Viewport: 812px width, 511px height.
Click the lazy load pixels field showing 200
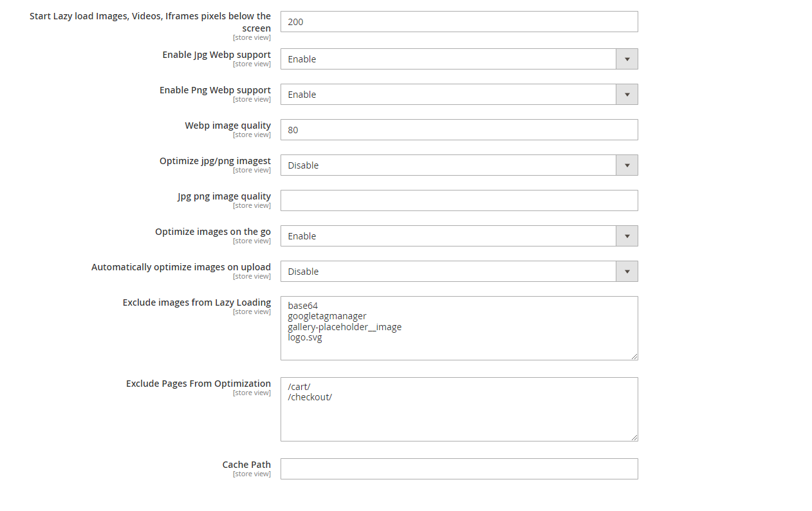point(459,22)
